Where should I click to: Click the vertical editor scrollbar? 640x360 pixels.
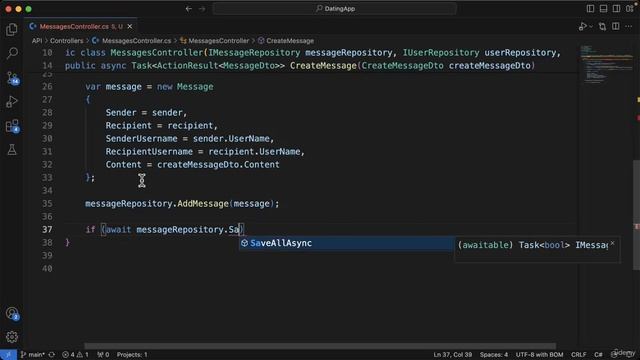[x=636, y=214]
